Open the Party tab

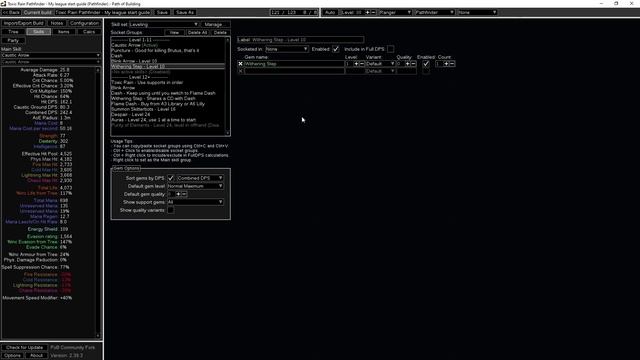(x=13, y=40)
